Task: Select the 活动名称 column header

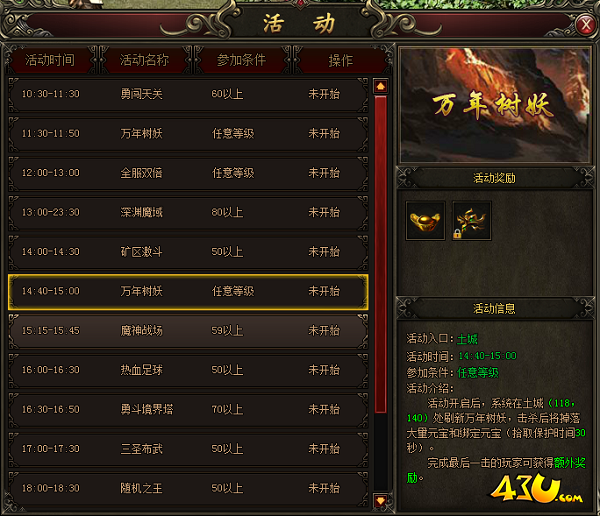Action: coord(145,60)
